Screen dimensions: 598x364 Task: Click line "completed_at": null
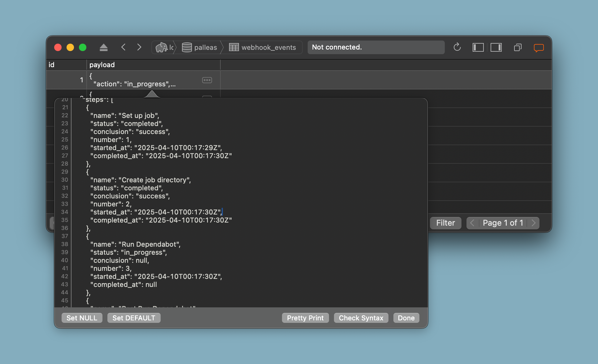tap(123, 284)
